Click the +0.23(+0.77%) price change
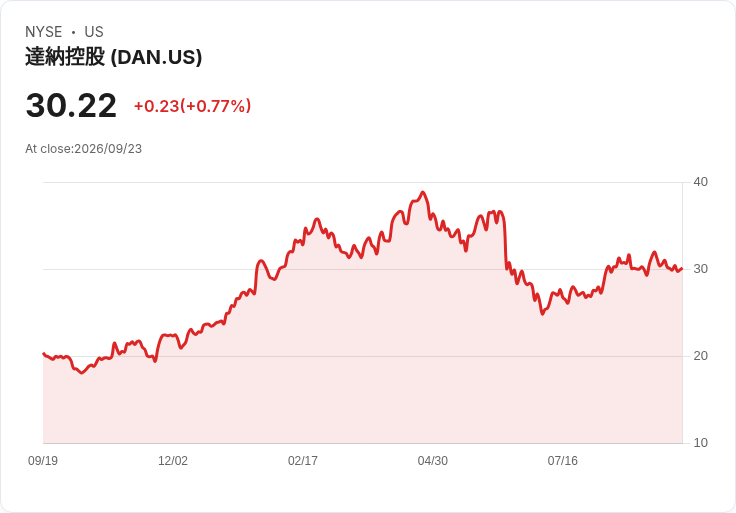Viewport: 736px width, 513px height. click(192, 106)
